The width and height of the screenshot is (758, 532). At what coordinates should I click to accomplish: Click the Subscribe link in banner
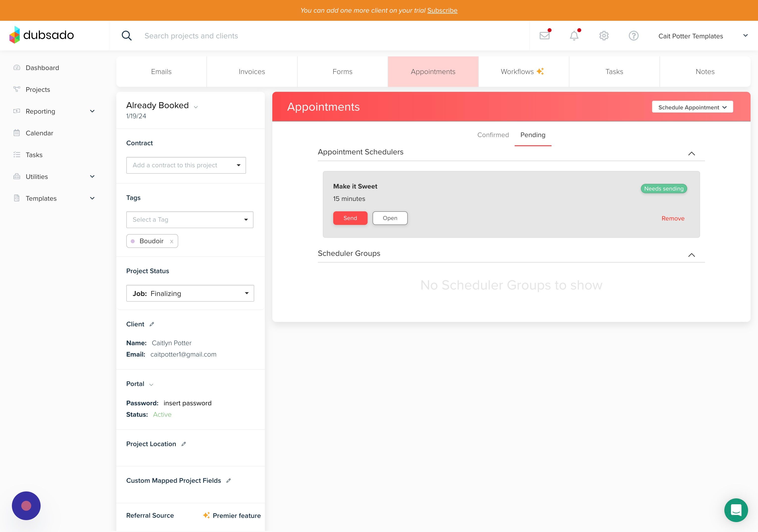click(x=442, y=10)
